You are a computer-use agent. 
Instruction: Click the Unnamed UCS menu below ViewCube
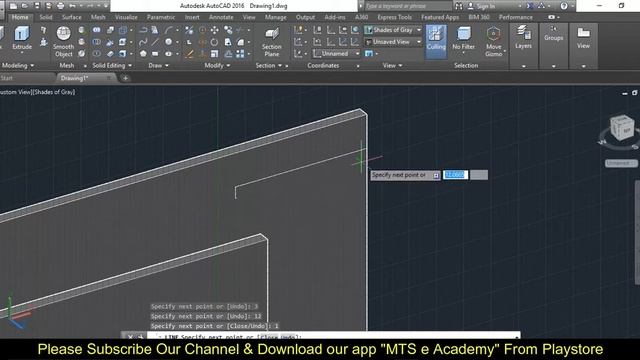click(620, 163)
